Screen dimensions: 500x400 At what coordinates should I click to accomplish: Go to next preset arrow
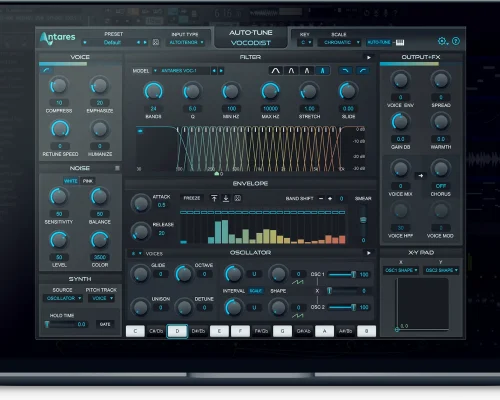(x=145, y=42)
